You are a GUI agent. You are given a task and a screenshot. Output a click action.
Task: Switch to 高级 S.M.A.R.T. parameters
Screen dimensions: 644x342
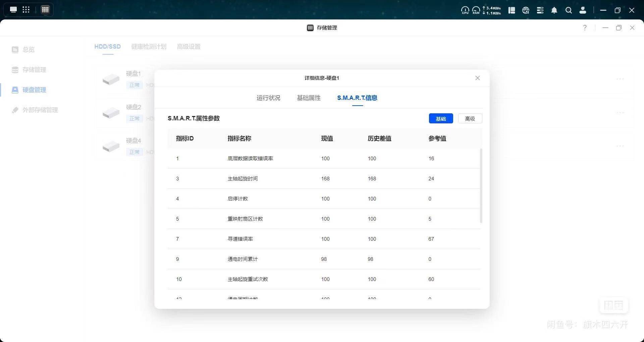click(470, 118)
